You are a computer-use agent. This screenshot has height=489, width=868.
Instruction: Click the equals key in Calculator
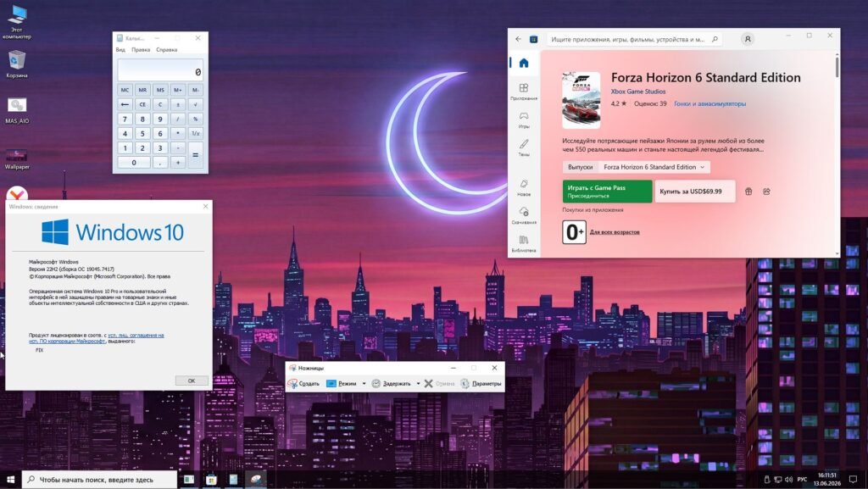coord(196,155)
